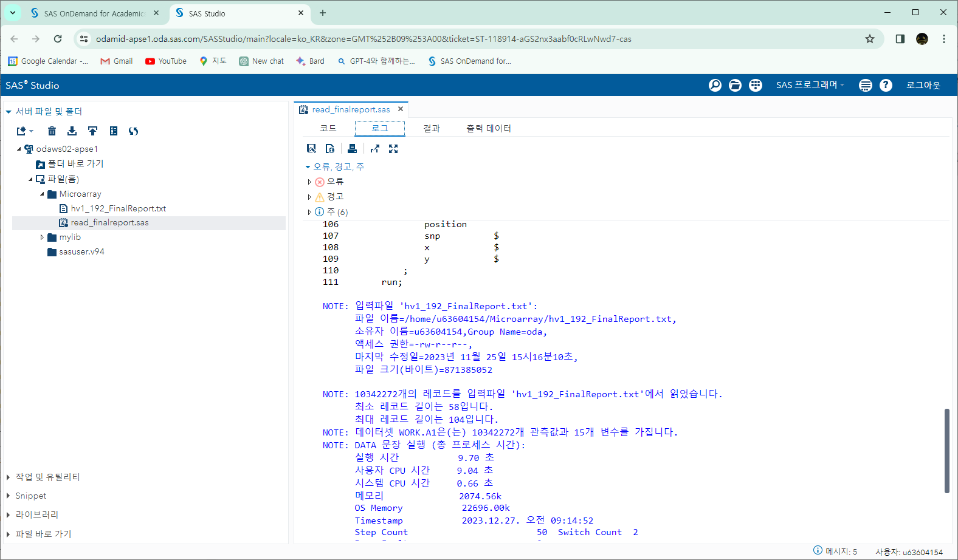Click the bookmark star in address bar
Screen dimensions: 958x560
click(x=870, y=39)
